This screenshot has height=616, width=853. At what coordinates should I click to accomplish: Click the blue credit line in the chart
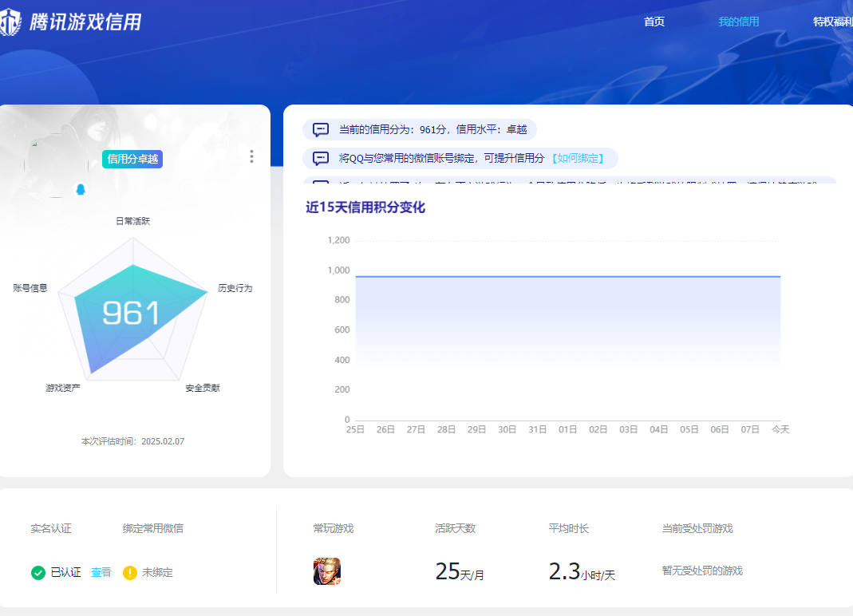pos(568,276)
